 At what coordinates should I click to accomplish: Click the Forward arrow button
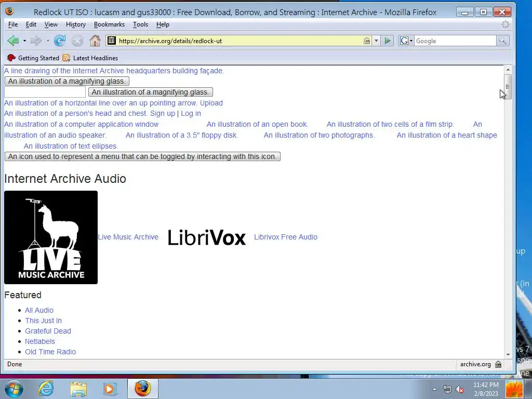[x=36, y=41]
